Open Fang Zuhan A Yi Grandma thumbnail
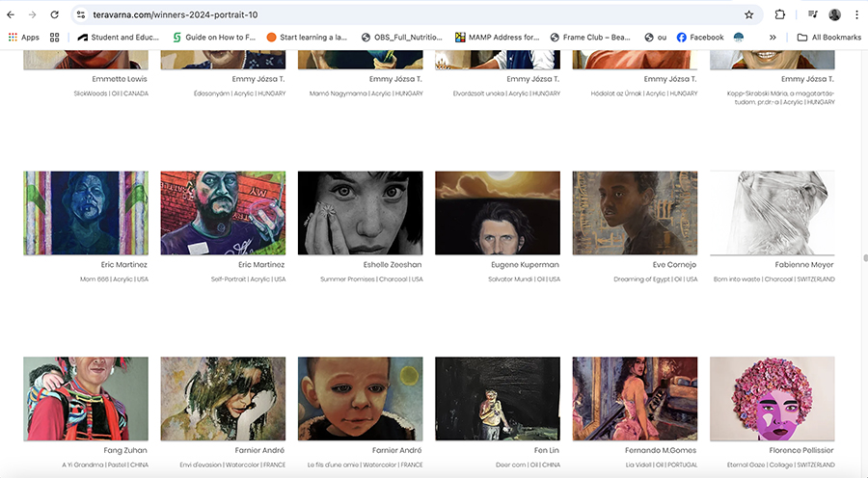 click(x=86, y=399)
